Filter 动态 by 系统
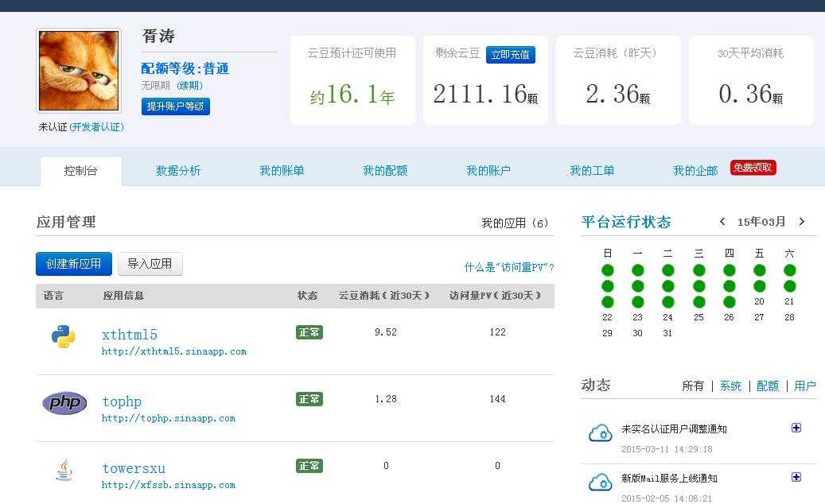 [x=730, y=386]
